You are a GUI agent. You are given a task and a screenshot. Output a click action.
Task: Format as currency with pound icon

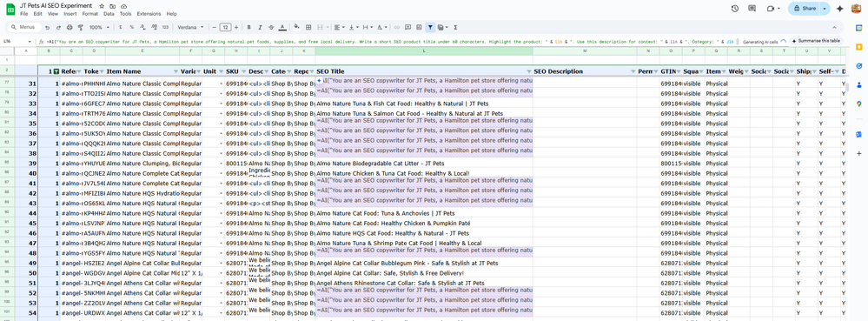pyautogui.click(x=121, y=27)
